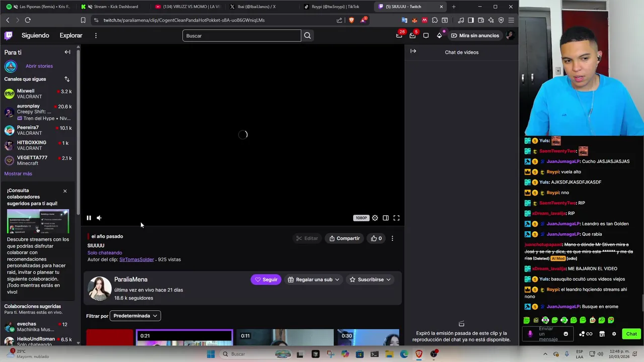644x362 pixels.
Task: Switch to the VIRUZZ VS MOMO tab
Action: click(x=188, y=7)
